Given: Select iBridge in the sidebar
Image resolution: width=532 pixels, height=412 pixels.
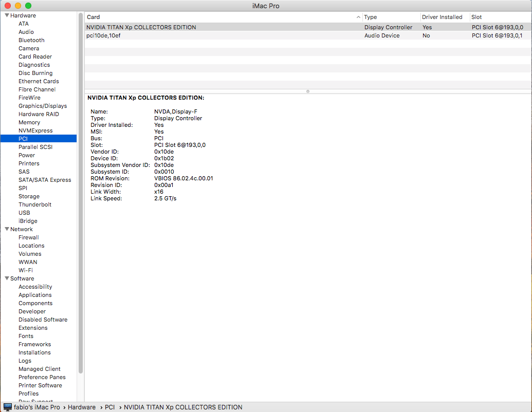Looking at the screenshot, I should 28,221.
